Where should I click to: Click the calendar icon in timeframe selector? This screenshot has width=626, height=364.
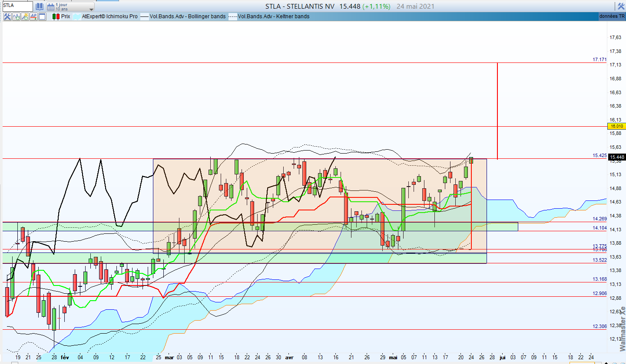click(x=50, y=7)
